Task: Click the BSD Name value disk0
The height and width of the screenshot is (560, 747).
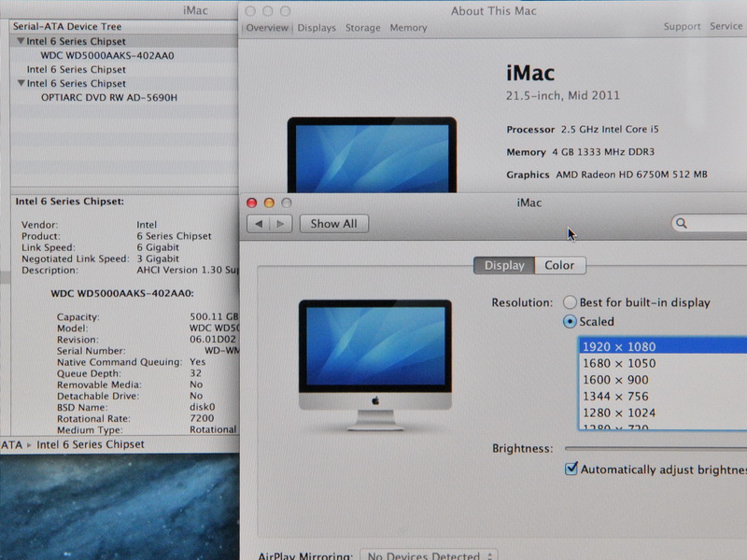Action: [x=203, y=407]
